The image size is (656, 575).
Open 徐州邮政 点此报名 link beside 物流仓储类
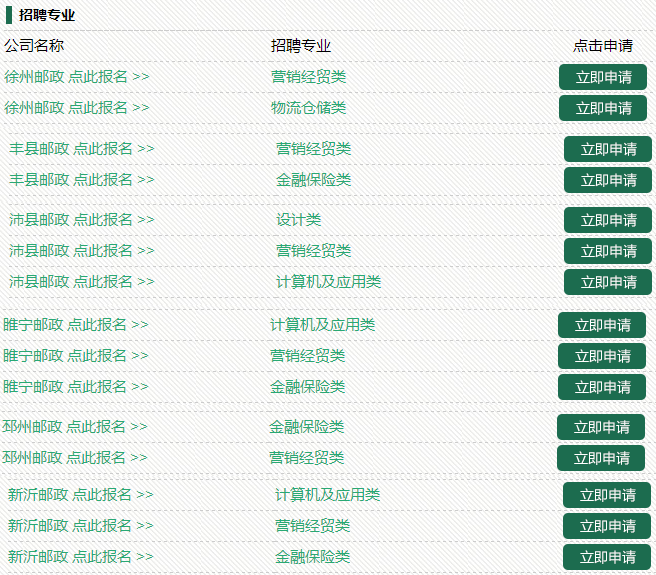[x=76, y=107]
